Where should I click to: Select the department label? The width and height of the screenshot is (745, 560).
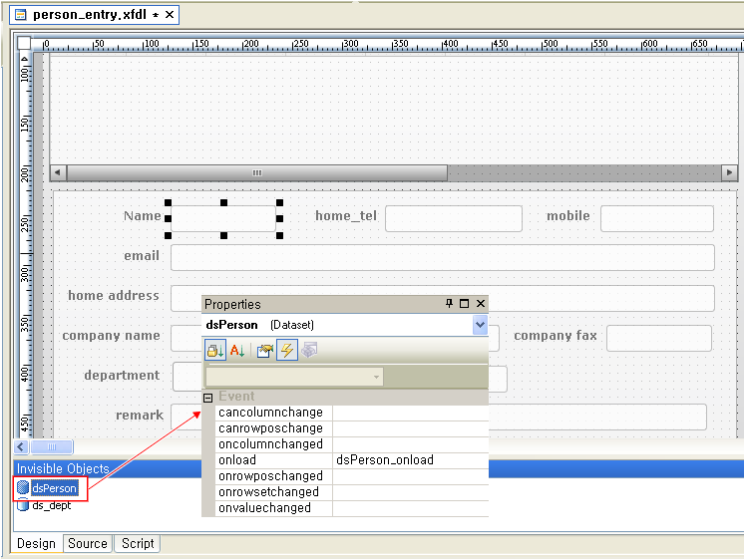[122, 376]
